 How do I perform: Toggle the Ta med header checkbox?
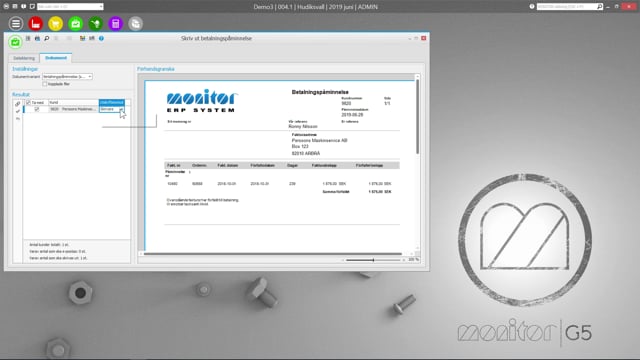[x=28, y=102]
